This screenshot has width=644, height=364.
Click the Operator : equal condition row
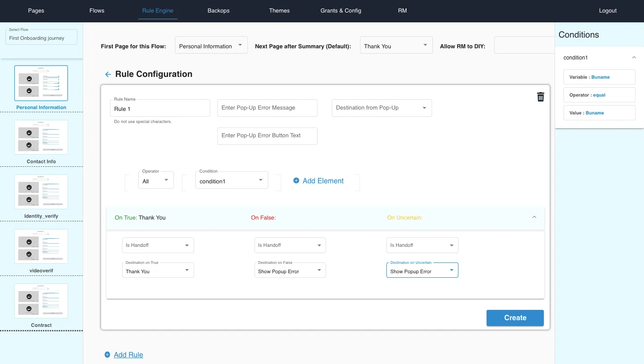[x=599, y=95]
